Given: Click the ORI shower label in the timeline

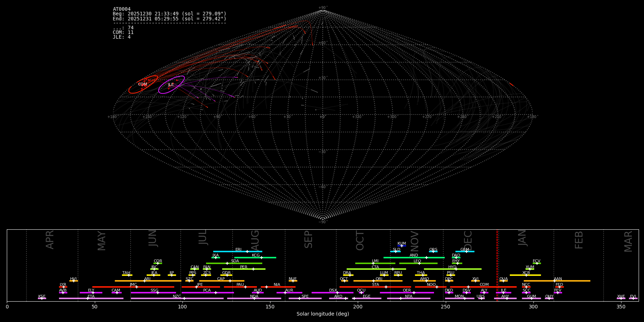Looking at the screenshot, I should (x=379, y=279).
